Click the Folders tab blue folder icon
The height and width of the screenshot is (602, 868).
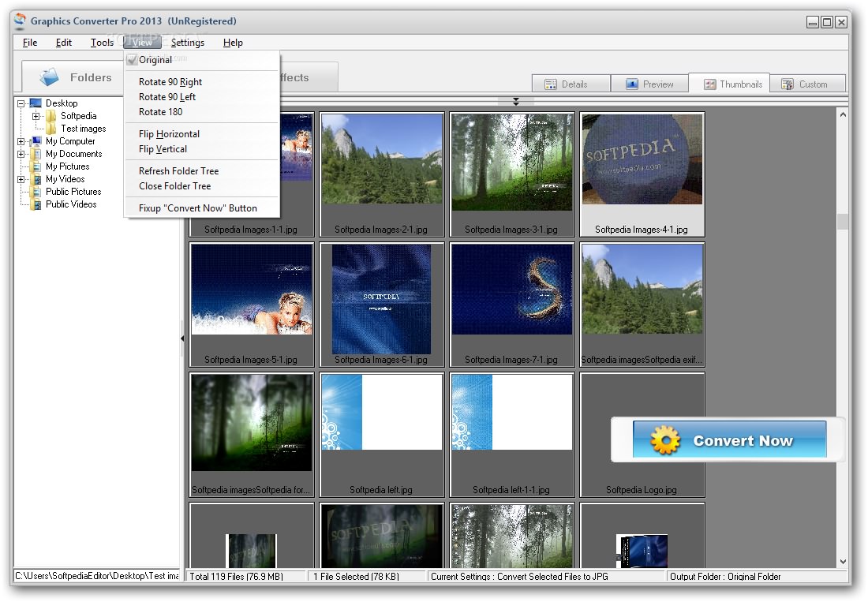point(49,77)
